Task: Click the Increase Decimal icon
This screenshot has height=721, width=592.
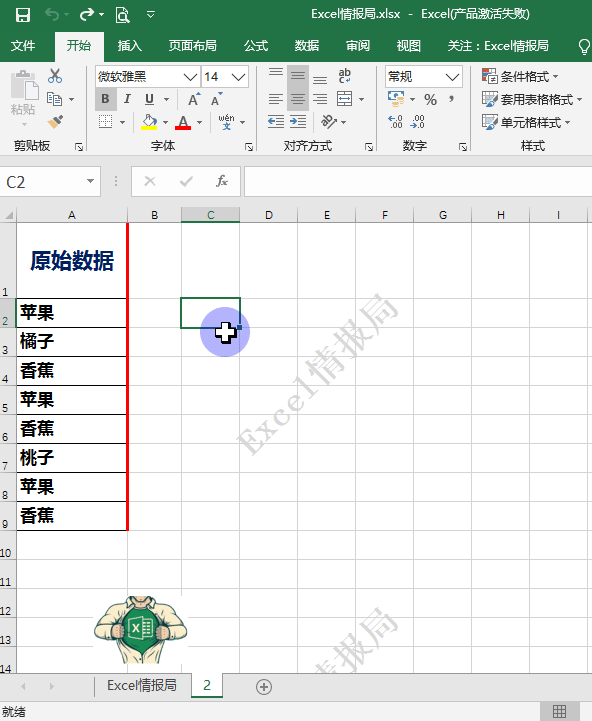Action: pos(396,122)
